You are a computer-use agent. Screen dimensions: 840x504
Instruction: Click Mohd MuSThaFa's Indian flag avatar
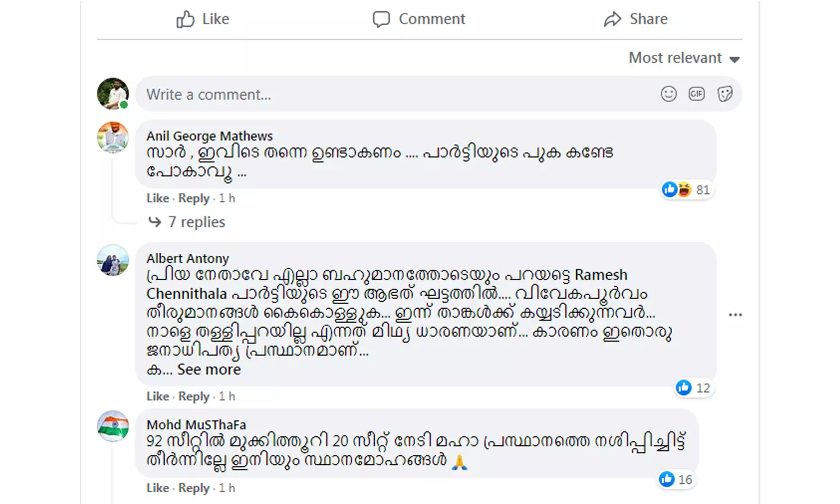[113, 426]
